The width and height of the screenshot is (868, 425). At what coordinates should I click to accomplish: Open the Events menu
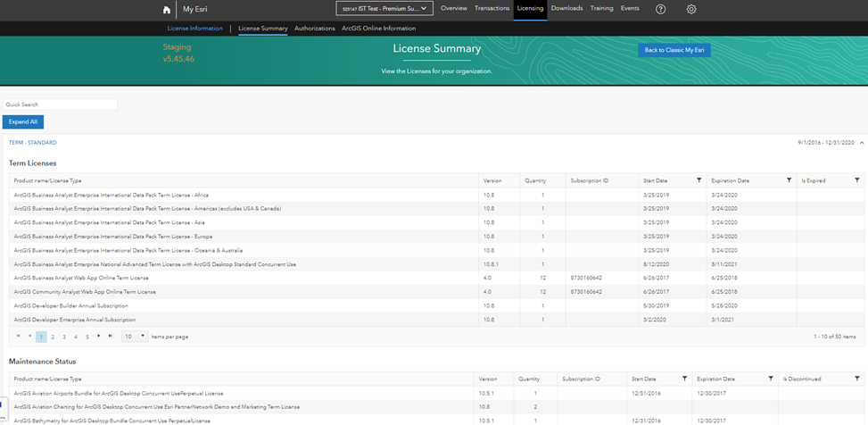pyautogui.click(x=630, y=8)
